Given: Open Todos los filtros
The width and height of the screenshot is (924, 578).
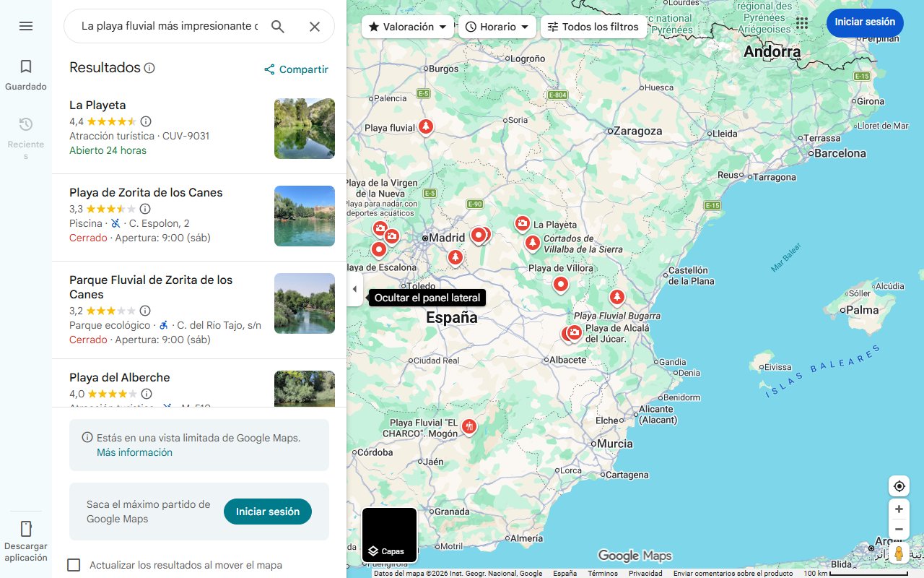Looking at the screenshot, I should pyautogui.click(x=593, y=26).
